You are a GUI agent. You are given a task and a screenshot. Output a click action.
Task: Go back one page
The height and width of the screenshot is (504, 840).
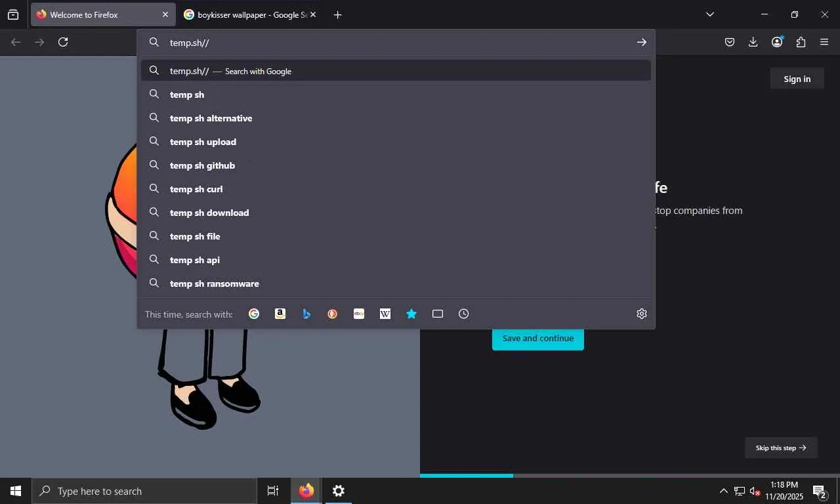16,42
